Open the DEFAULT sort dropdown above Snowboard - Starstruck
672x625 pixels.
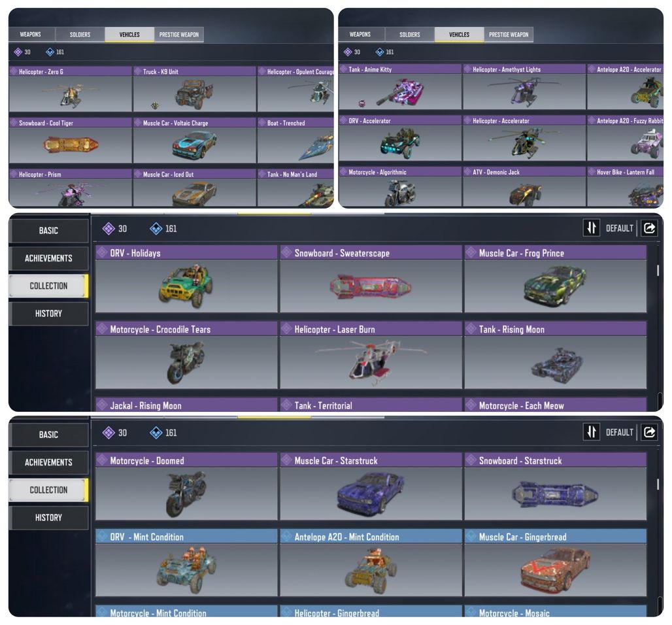(x=619, y=432)
